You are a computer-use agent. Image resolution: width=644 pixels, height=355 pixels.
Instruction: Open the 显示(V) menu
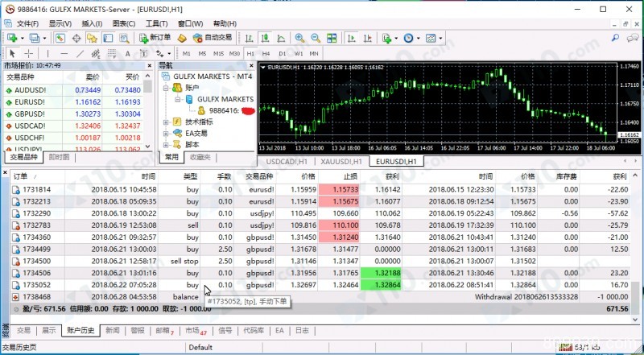point(60,24)
